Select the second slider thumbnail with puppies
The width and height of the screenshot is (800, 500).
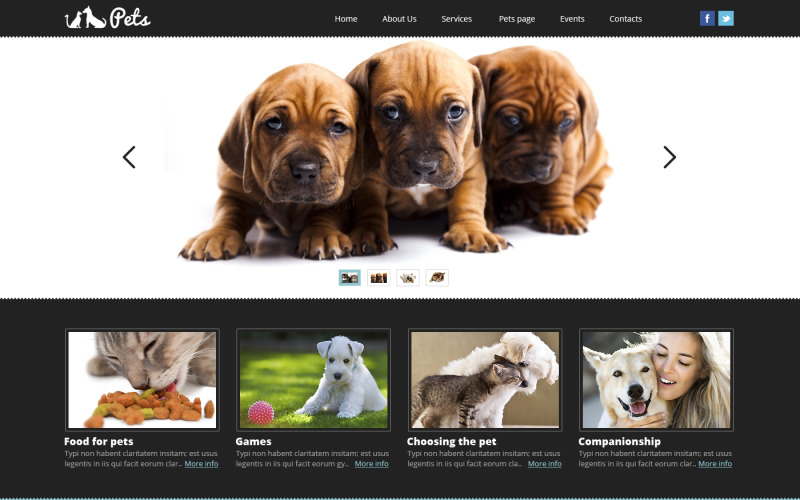click(x=378, y=277)
